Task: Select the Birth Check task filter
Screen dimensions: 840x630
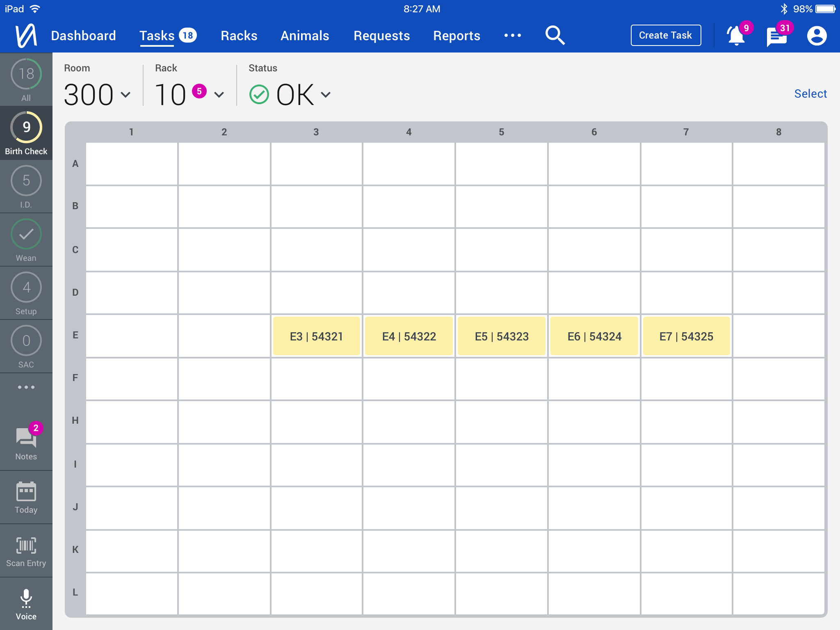Action: [x=26, y=133]
